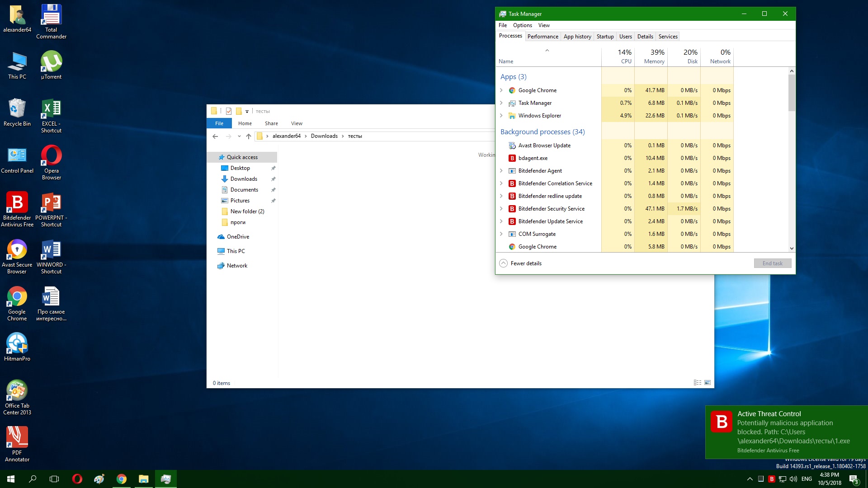Expand the Google Chrome app process group
Image resolution: width=868 pixels, height=488 pixels.
tap(501, 90)
